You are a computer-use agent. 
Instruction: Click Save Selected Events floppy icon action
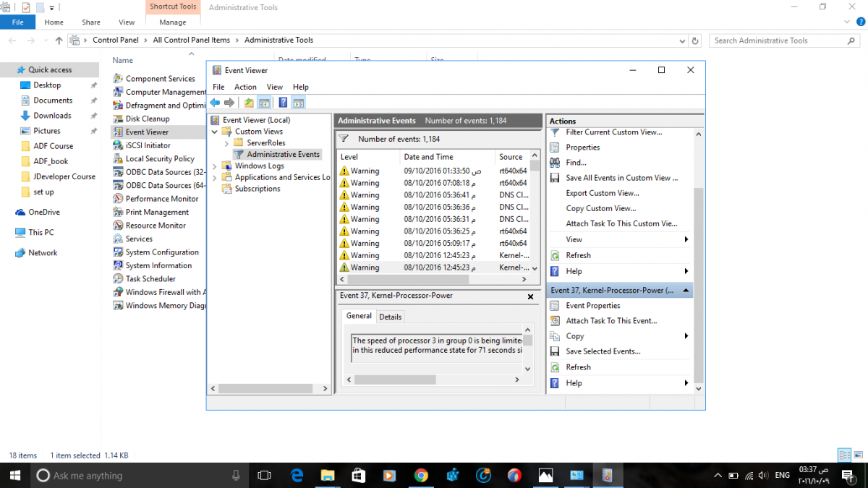pyautogui.click(x=555, y=351)
